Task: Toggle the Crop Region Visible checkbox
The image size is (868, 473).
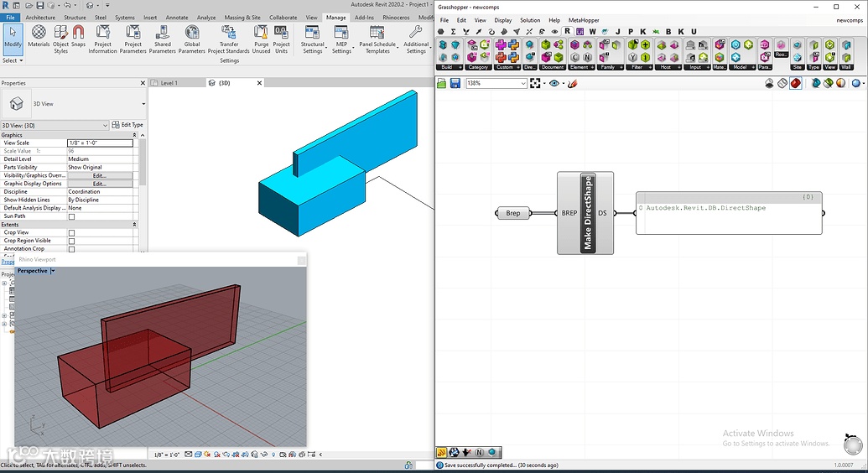Action: pyautogui.click(x=71, y=241)
